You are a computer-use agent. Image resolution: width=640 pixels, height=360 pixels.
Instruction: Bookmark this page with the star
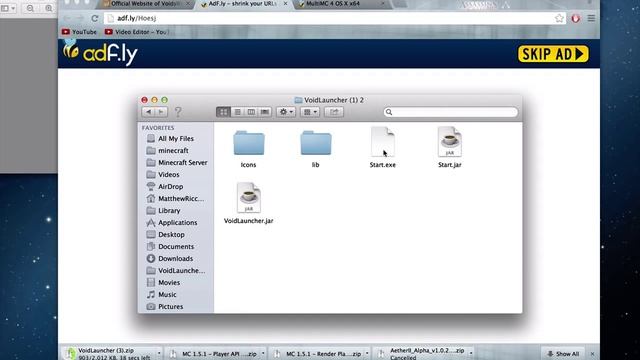559,18
